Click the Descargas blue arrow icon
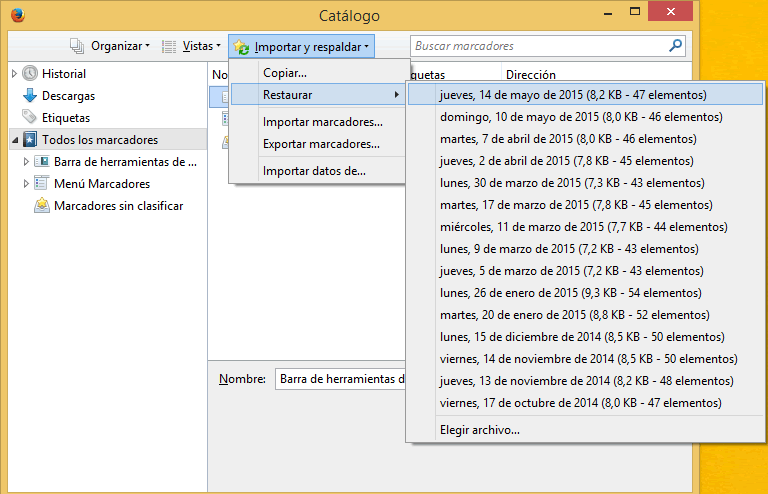The width and height of the screenshot is (768, 494). point(30,95)
